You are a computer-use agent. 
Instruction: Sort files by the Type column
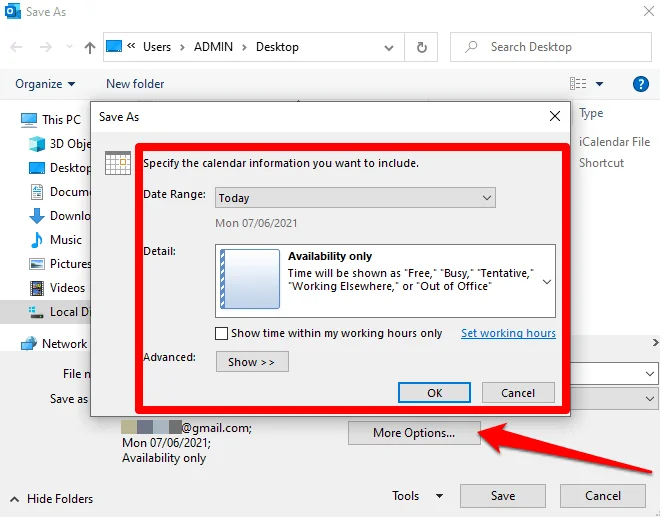coord(591,113)
